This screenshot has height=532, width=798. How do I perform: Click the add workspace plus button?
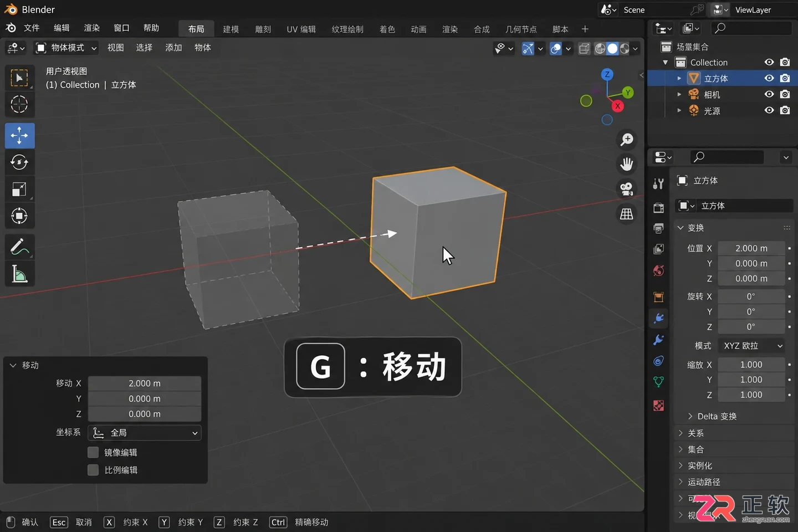[x=585, y=29]
